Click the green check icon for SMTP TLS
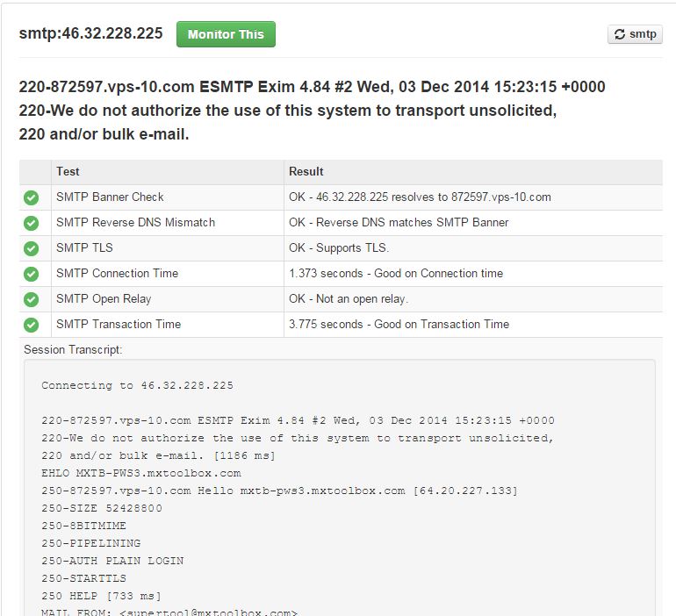The image size is (676, 616). click(x=32, y=248)
